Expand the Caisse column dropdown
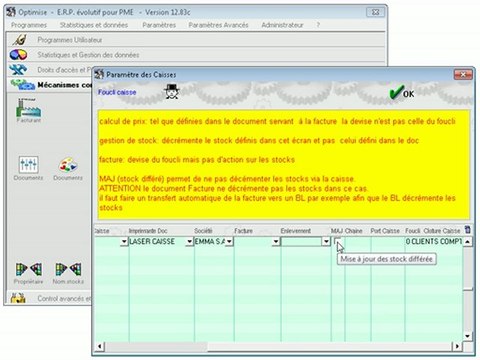480x360 pixels. click(124, 241)
